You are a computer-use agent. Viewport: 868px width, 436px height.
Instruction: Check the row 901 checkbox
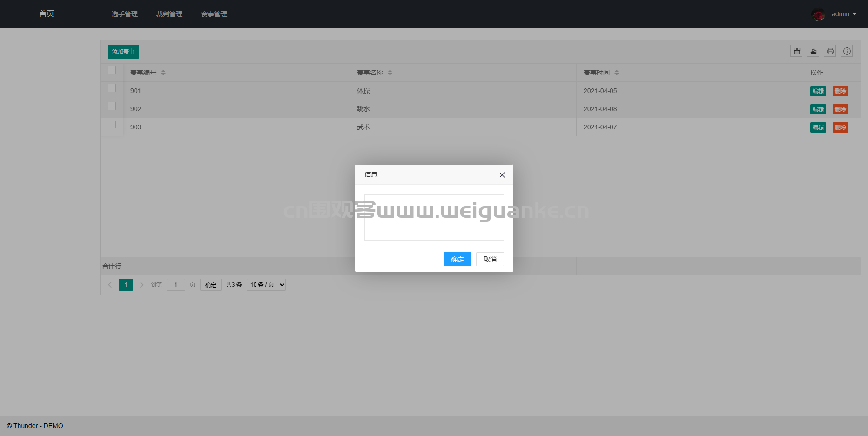pos(112,88)
